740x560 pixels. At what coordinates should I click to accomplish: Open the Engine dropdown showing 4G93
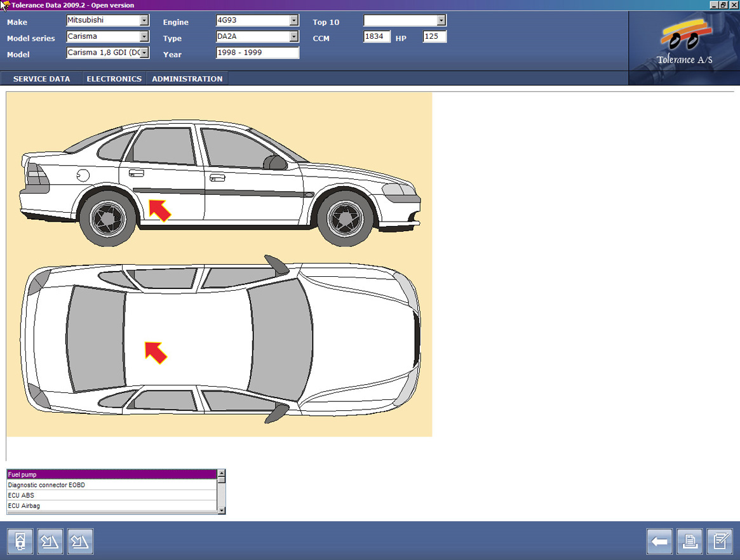point(293,20)
